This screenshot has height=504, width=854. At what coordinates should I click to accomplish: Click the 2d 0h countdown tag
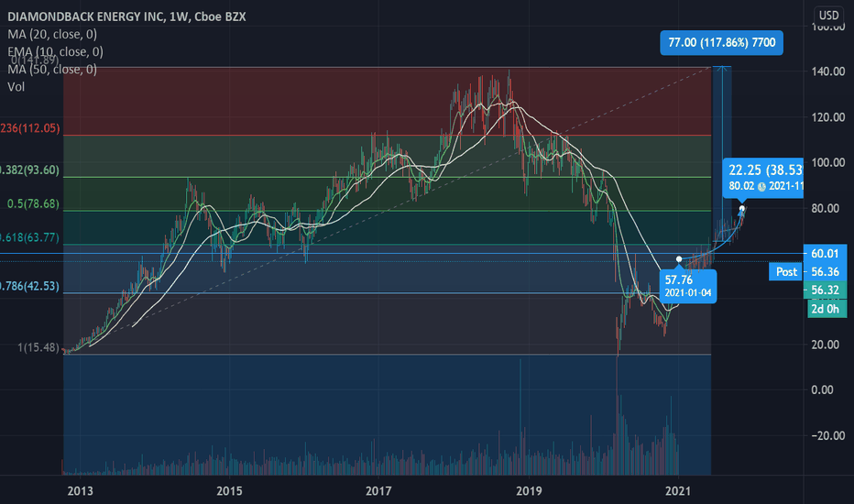click(x=825, y=309)
